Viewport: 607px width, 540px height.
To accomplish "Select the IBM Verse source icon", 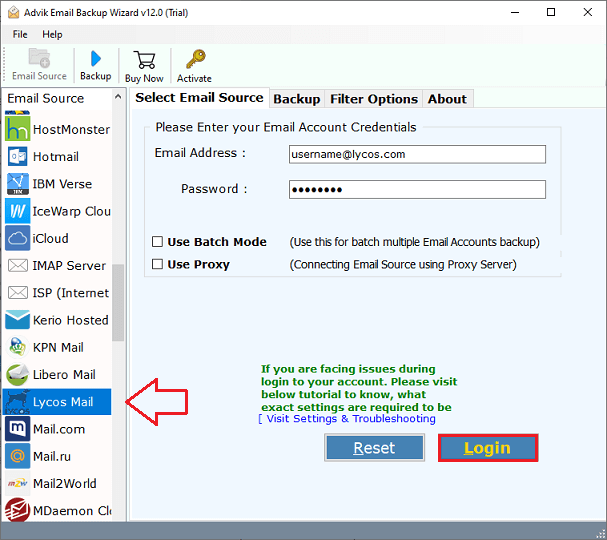I will pyautogui.click(x=17, y=184).
